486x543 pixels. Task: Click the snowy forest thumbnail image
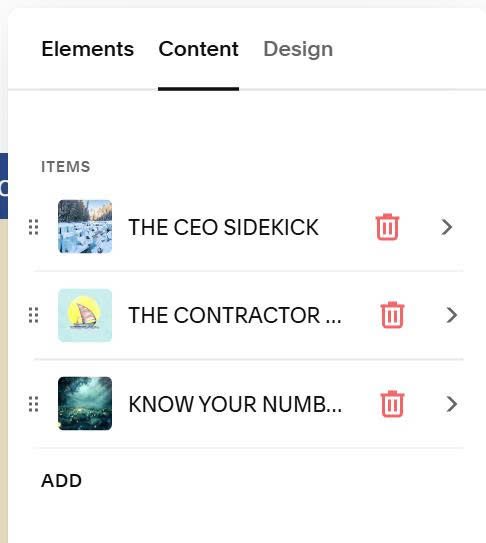click(85, 226)
